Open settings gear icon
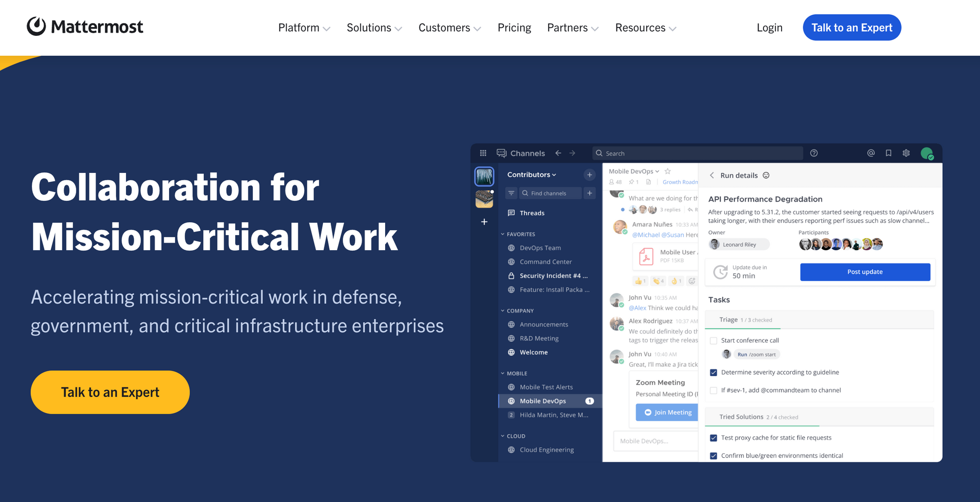 pyautogui.click(x=906, y=153)
